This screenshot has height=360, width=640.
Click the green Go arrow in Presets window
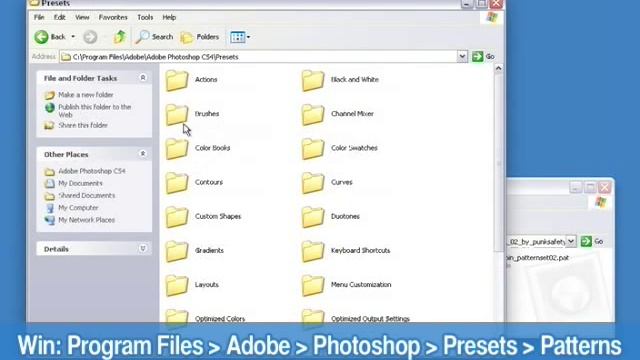477,56
